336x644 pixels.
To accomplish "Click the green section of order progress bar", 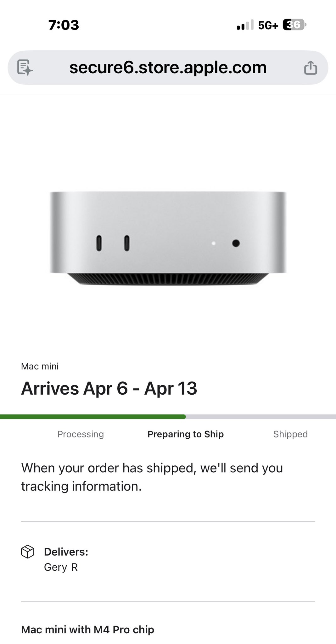I will [93, 417].
